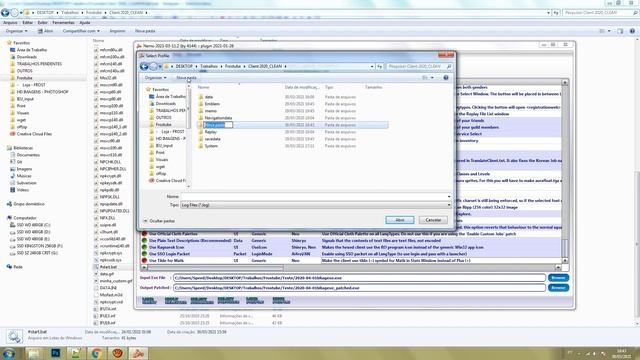Click the Nome filename input field
The image size is (640, 360).
[316, 196]
